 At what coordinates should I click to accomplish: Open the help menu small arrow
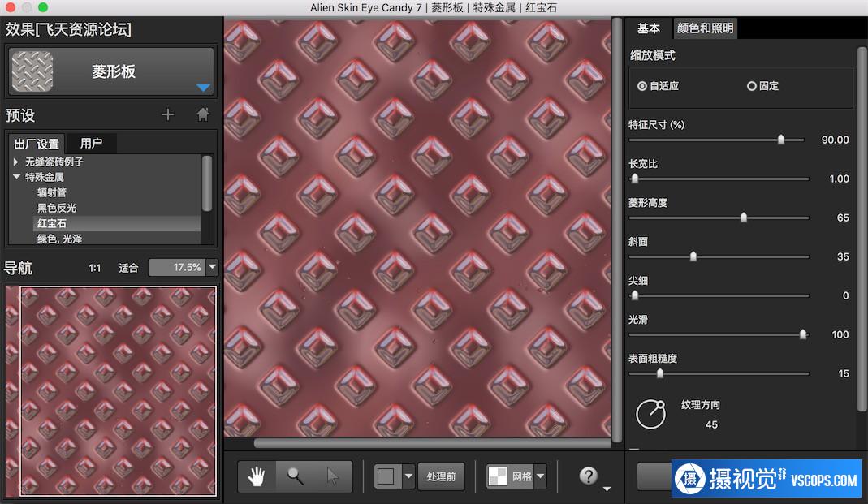[607, 489]
